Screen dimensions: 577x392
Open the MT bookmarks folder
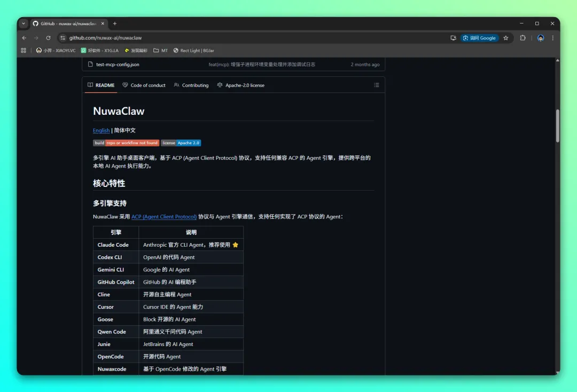pyautogui.click(x=160, y=50)
